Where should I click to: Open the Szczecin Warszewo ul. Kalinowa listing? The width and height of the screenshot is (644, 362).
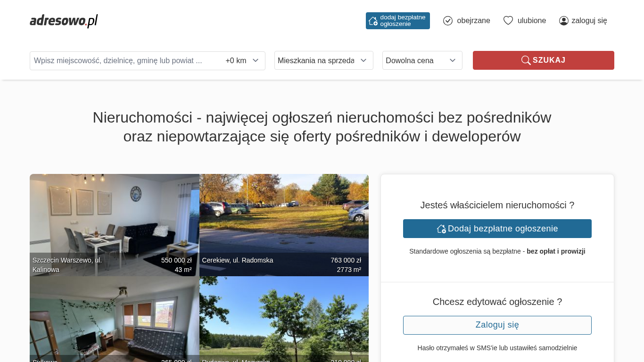(x=114, y=225)
